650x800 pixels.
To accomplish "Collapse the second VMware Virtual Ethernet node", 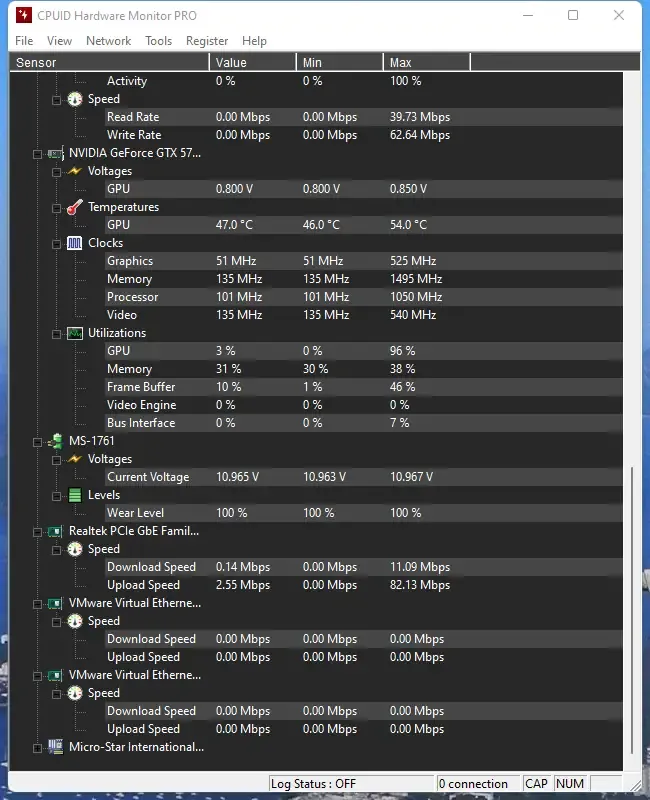I will click(x=37, y=676).
